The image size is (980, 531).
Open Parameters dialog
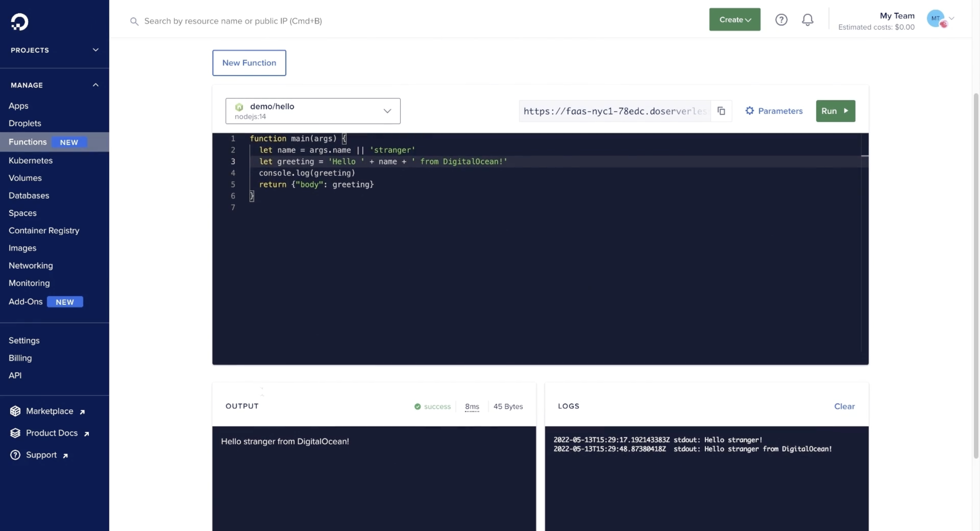click(x=774, y=111)
